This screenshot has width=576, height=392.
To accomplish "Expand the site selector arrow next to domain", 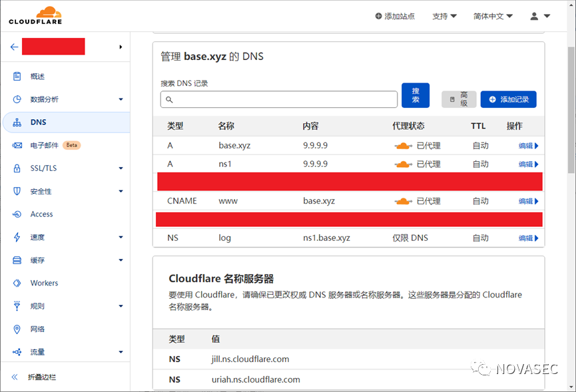I will [121, 47].
